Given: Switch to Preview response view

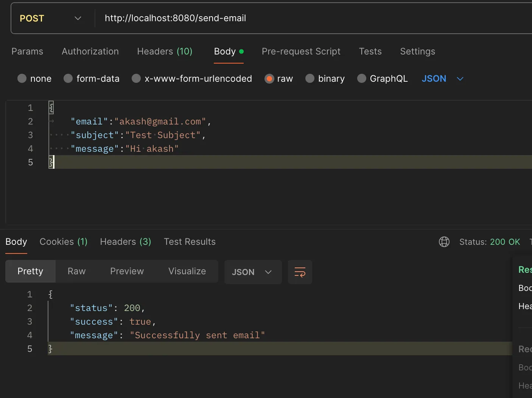Looking at the screenshot, I should [x=127, y=271].
